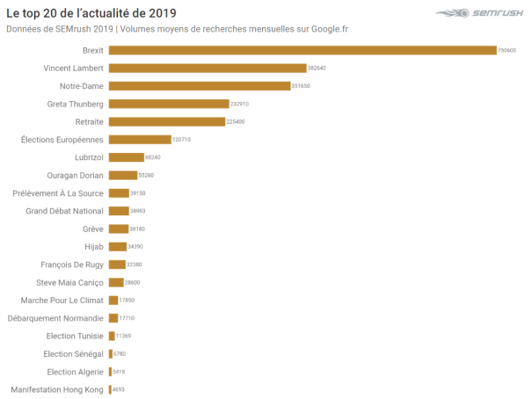Click the chart title 'Le top 20 de l'actualité'
The image size is (532, 399).
91,13
